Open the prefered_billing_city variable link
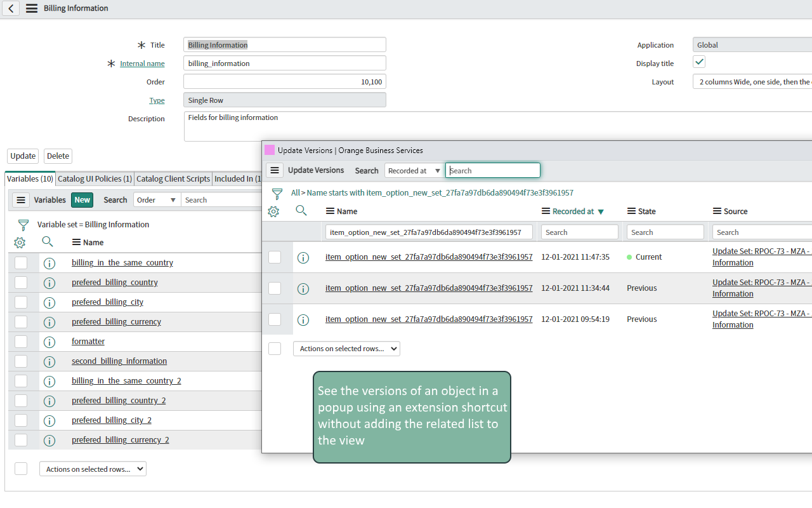 click(107, 302)
